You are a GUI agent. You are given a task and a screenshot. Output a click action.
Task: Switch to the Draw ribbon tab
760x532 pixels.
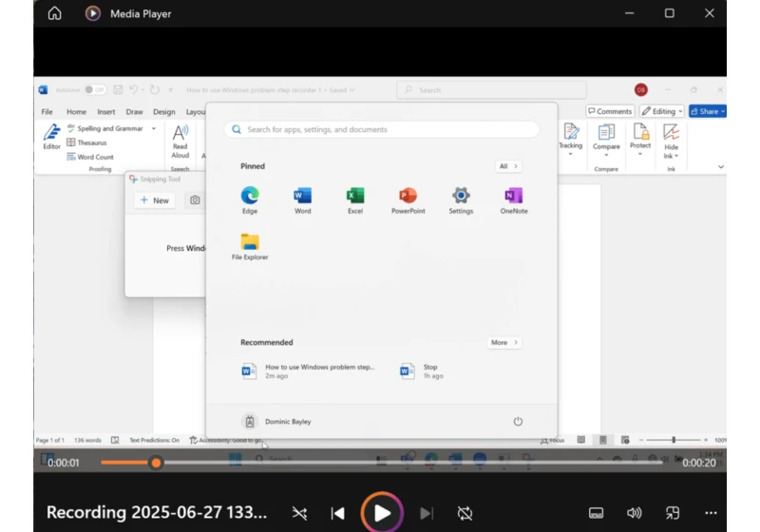[x=134, y=111]
